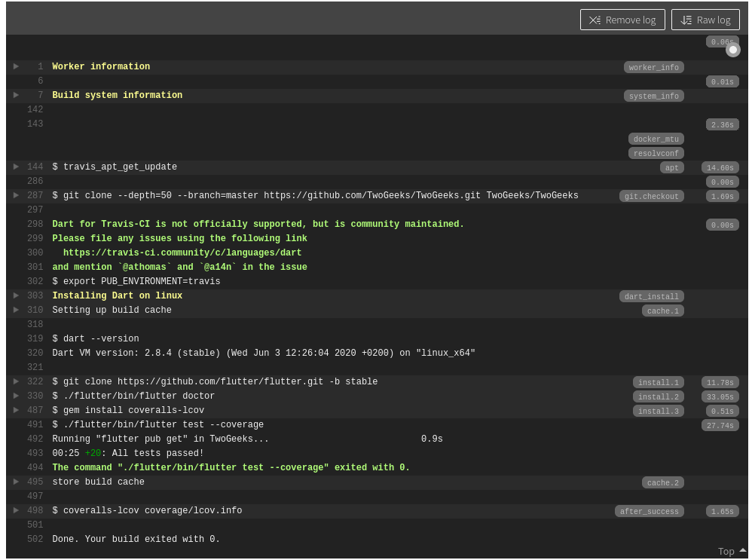Screen dimensions: 752x560
Task: Click the Dart not officially supported notice
Action: [x=258, y=224]
